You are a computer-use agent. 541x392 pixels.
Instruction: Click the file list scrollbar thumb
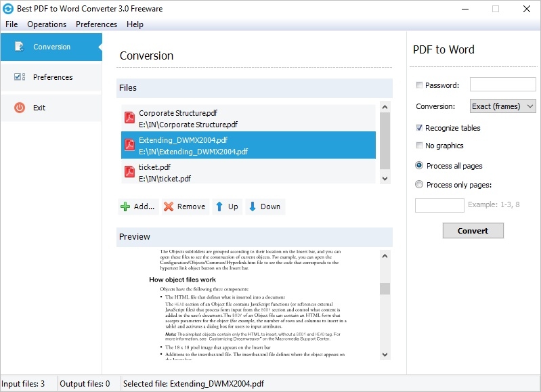point(385,141)
